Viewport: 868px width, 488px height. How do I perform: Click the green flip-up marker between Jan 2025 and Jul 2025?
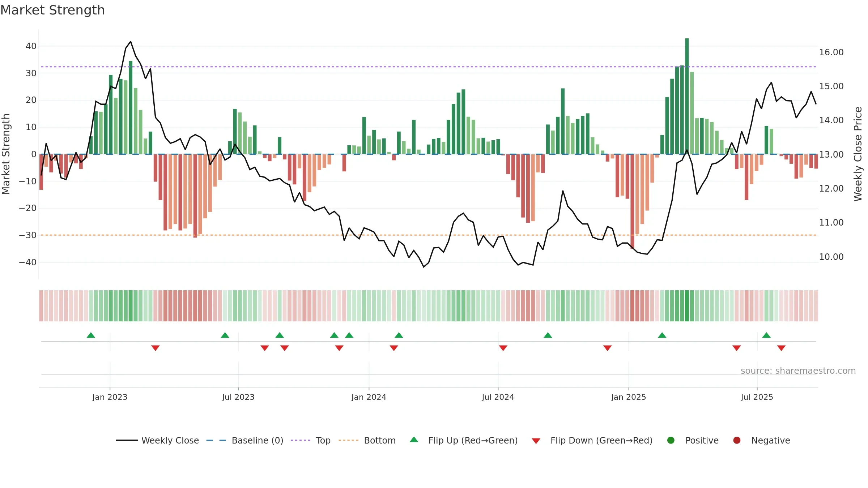662,335
